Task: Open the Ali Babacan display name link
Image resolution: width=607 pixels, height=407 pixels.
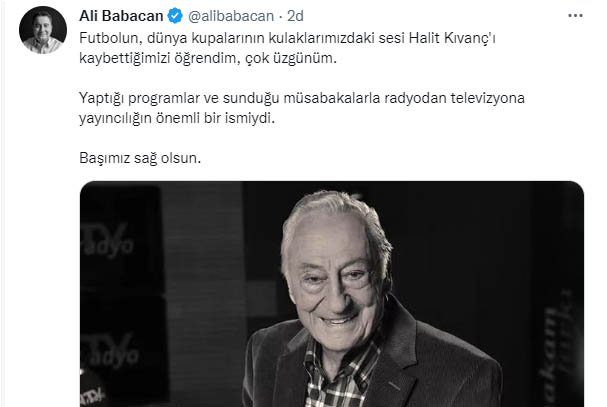Action: (121, 16)
